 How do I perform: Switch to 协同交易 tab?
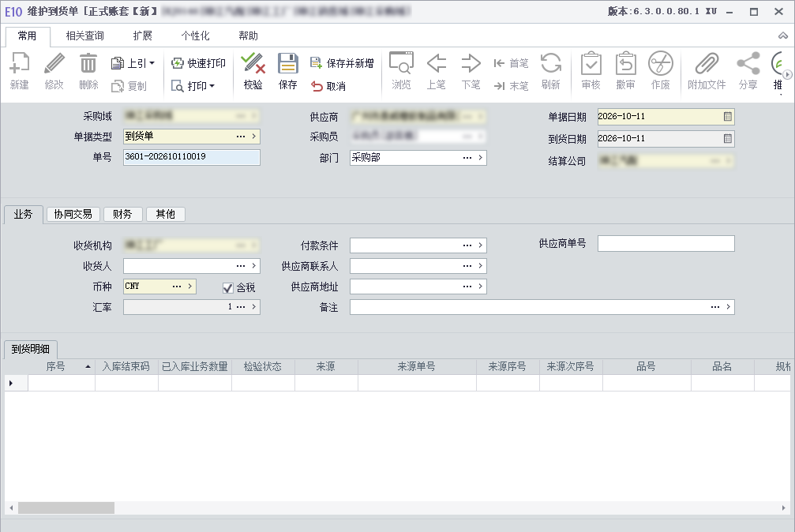[73, 215]
